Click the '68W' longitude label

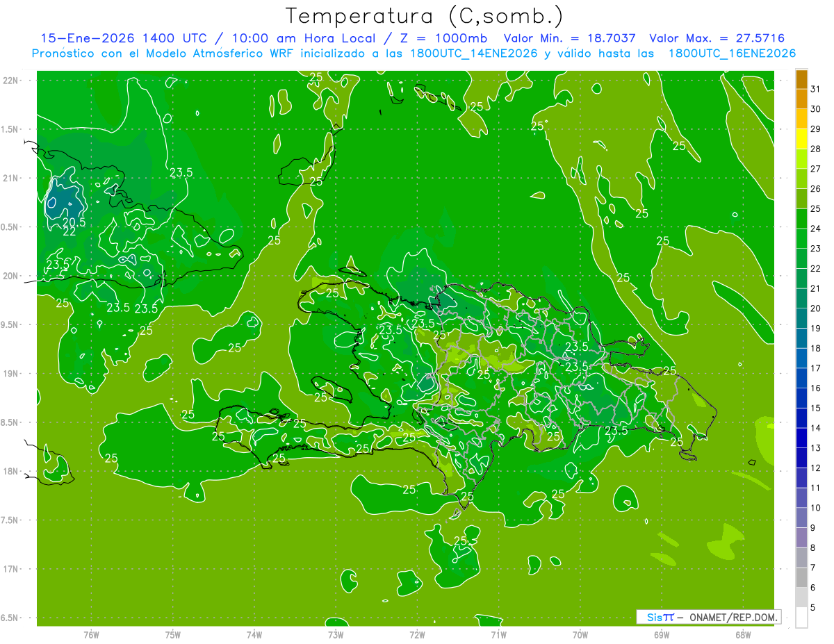pos(742,635)
